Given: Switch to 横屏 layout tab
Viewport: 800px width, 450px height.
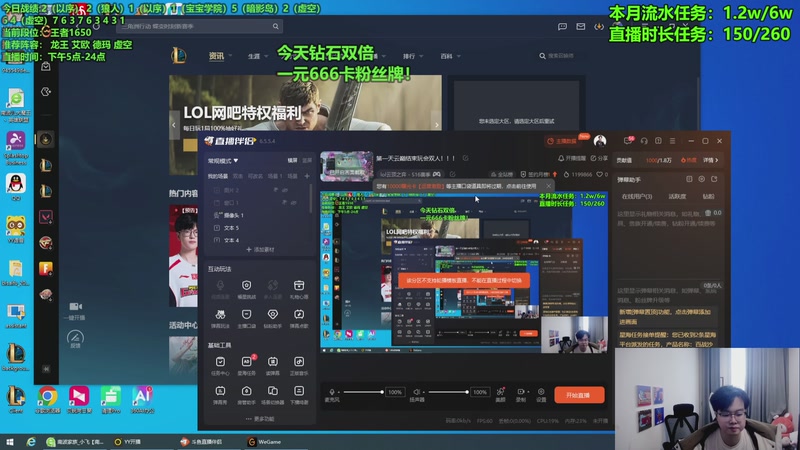Looking at the screenshot, I should point(292,160).
